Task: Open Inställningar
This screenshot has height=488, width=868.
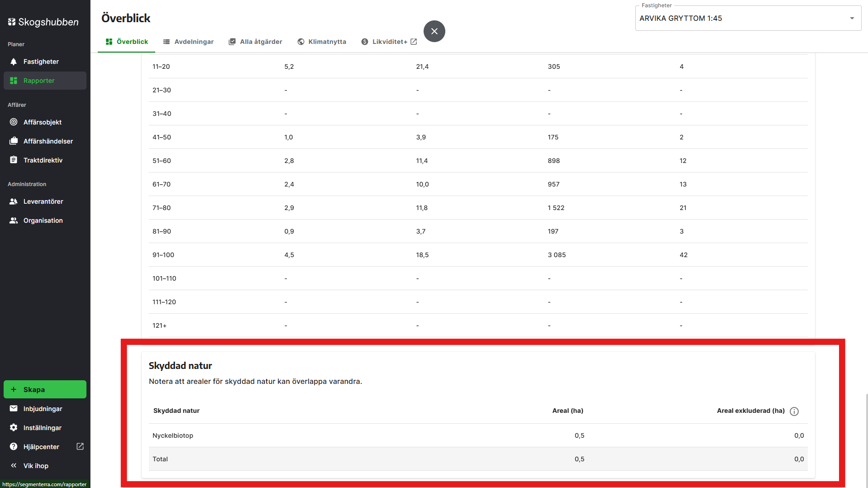Action: pyautogui.click(x=45, y=428)
